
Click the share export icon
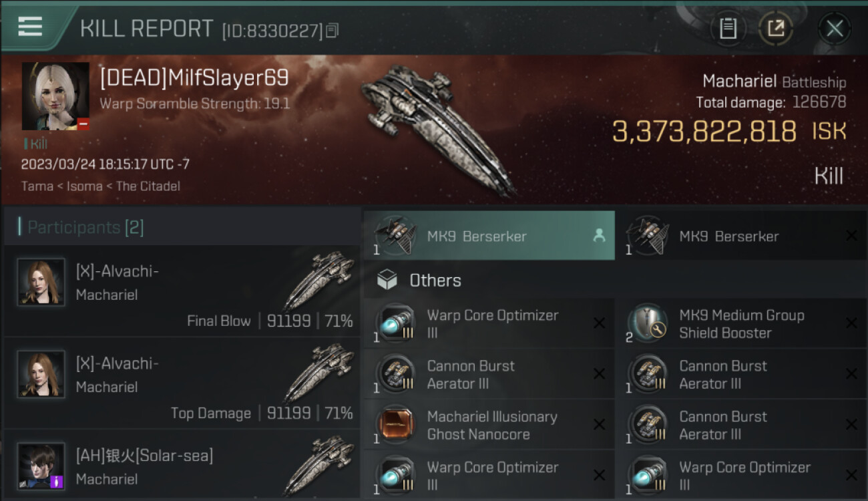[x=775, y=28]
